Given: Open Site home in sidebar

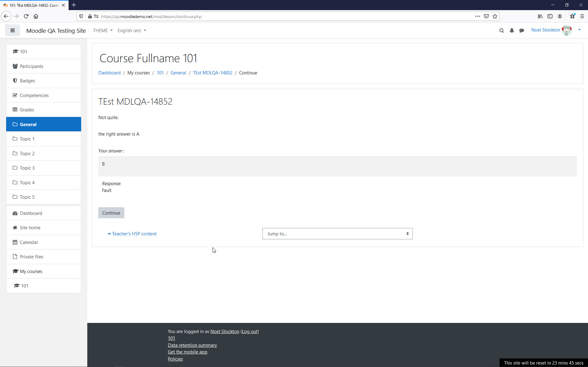Looking at the screenshot, I should pos(43,227).
